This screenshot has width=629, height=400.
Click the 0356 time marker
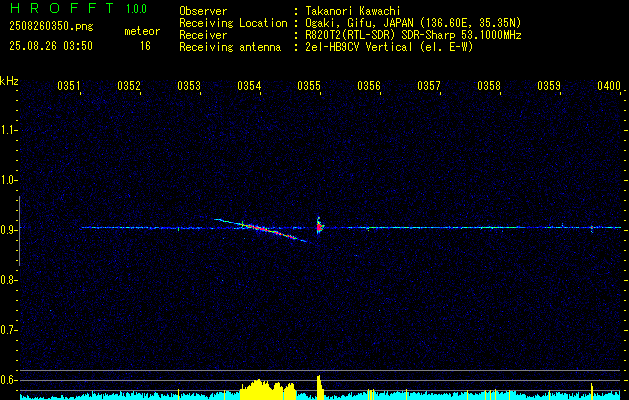[x=369, y=86]
